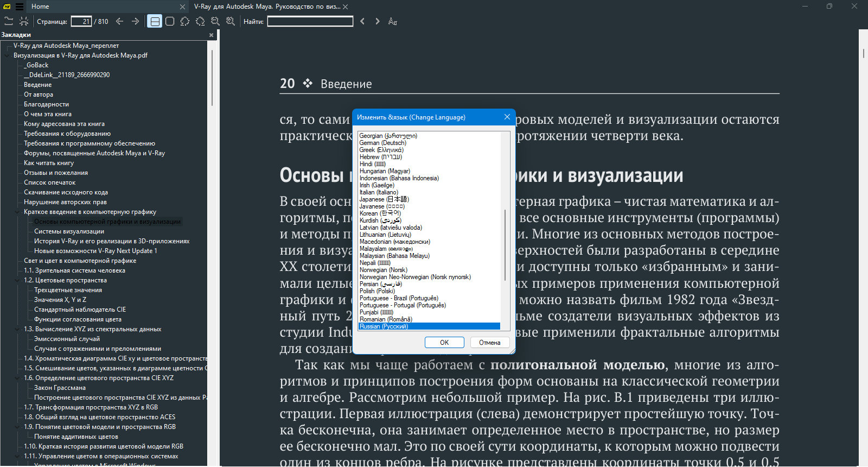This screenshot has width=868, height=467.
Task: Click the Print toolbar icon
Action: tap(24, 21)
